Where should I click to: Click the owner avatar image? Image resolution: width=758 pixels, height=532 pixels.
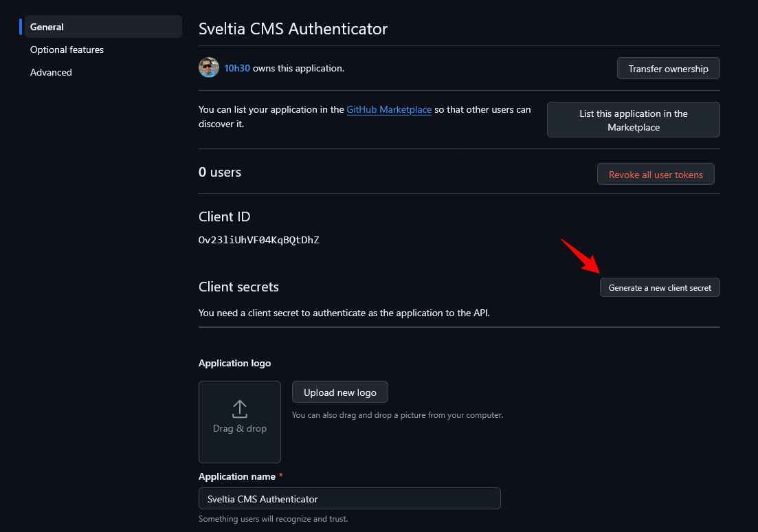[209, 68]
